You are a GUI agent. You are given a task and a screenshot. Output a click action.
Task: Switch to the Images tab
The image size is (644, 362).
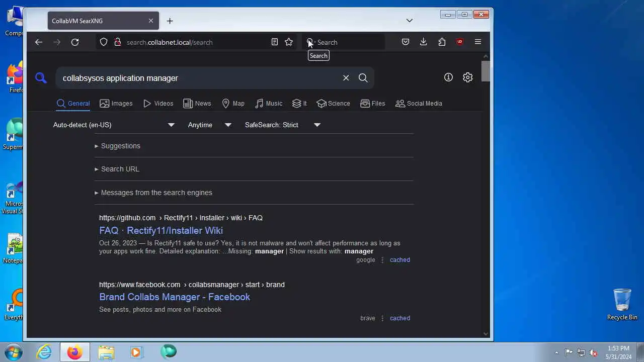click(116, 104)
